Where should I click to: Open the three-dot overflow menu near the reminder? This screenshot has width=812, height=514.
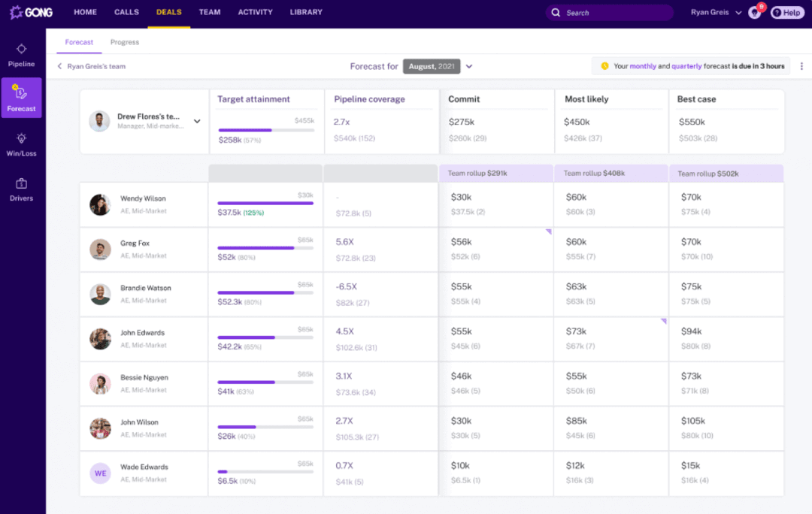click(x=803, y=66)
